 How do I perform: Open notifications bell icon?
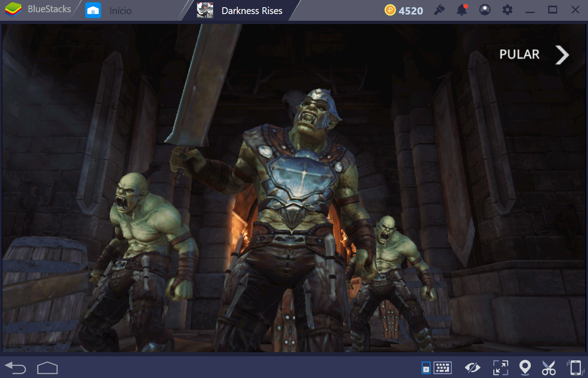(462, 10)
